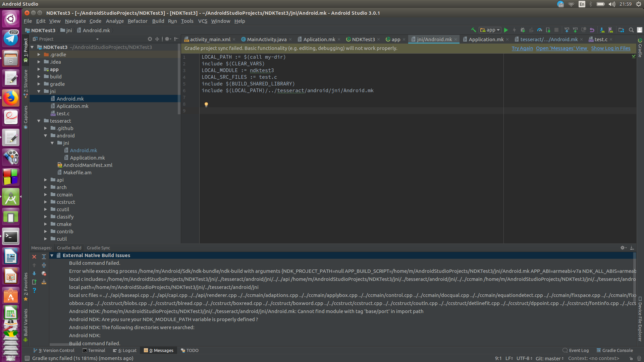Click the purple Revert arrow icon
644x362 pixels.
tap(592, 30)
